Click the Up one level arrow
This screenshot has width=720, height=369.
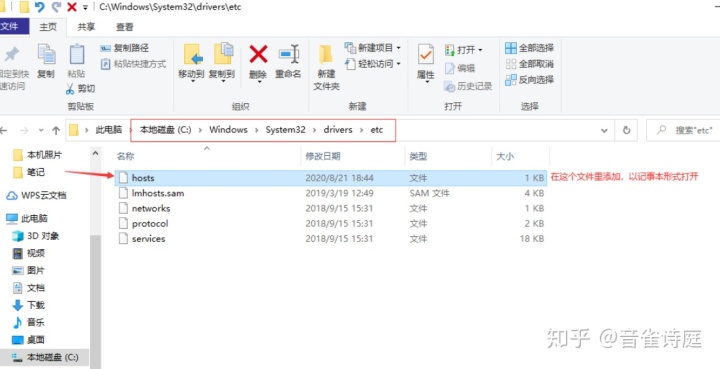[56, 131]
